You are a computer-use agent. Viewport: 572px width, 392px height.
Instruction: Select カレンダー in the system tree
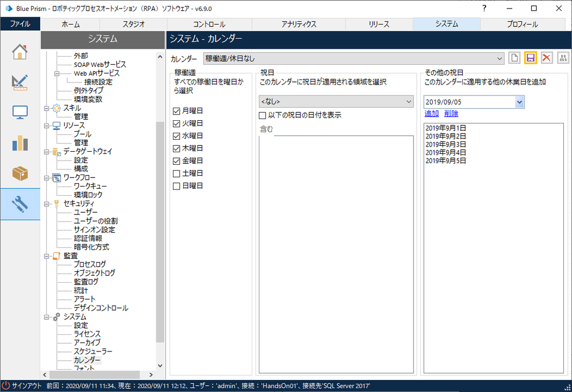coord(87,361)
